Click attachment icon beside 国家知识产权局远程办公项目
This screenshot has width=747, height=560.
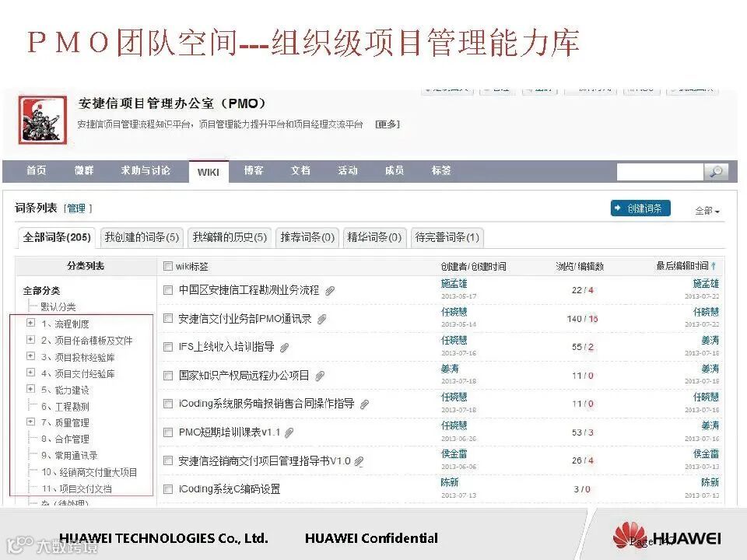(x=320, y=376)
